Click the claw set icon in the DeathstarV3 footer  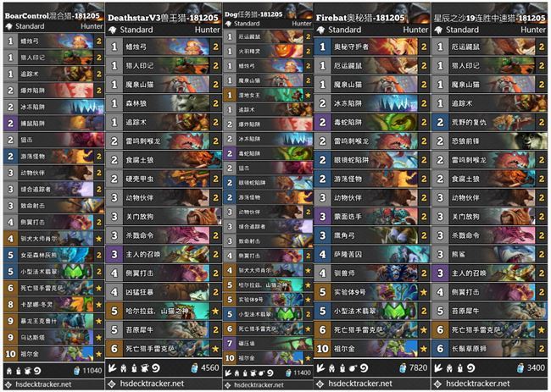(x=113, y=368)
